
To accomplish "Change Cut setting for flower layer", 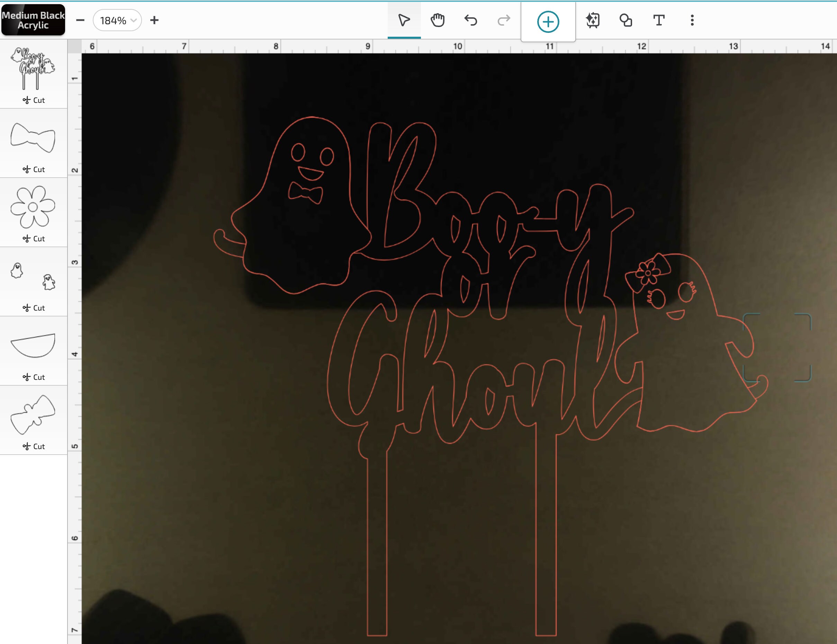I will [34, 239].
